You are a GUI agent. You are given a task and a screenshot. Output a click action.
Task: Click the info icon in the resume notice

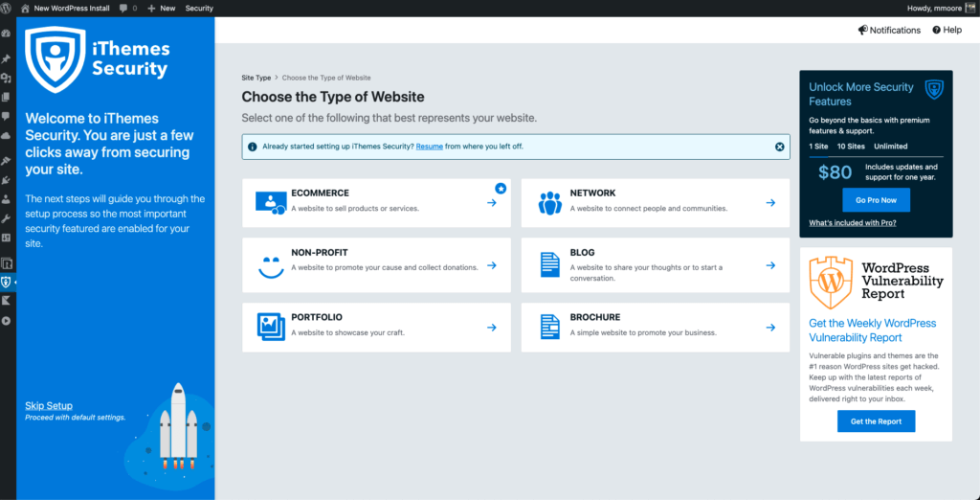pyautogui.click(x=253, y=148)
